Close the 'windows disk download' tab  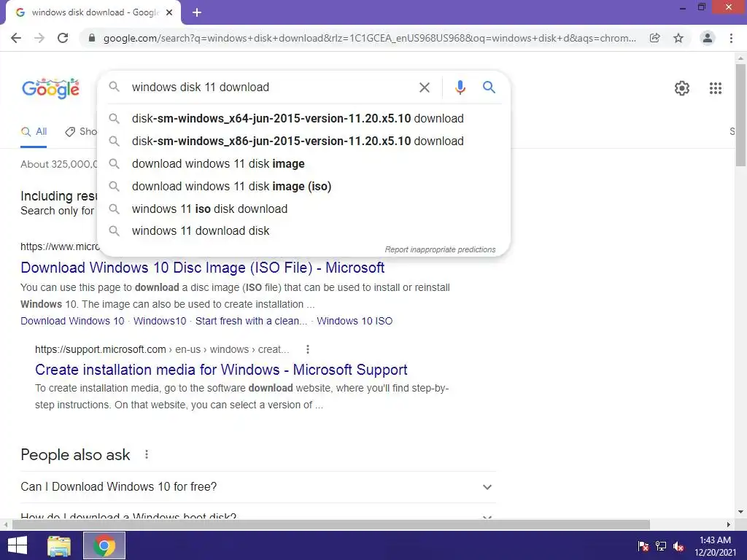169,12
